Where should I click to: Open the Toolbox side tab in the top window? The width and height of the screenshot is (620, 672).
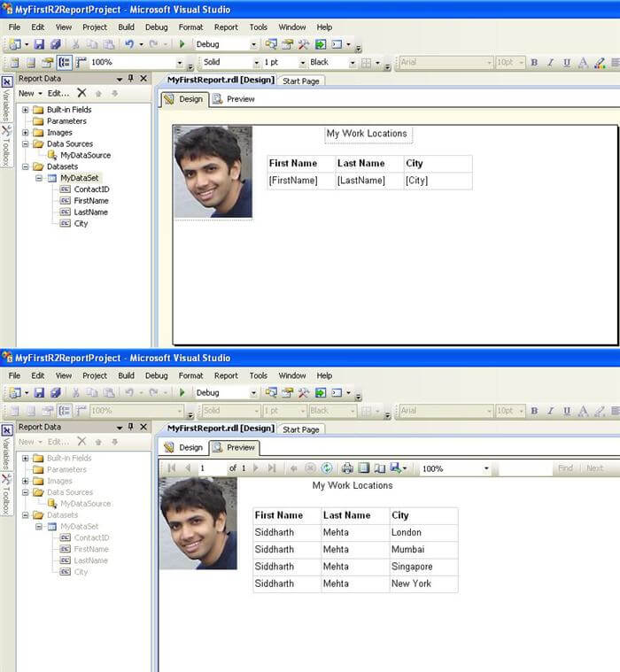pyautogui.click(x=6, y=147)
